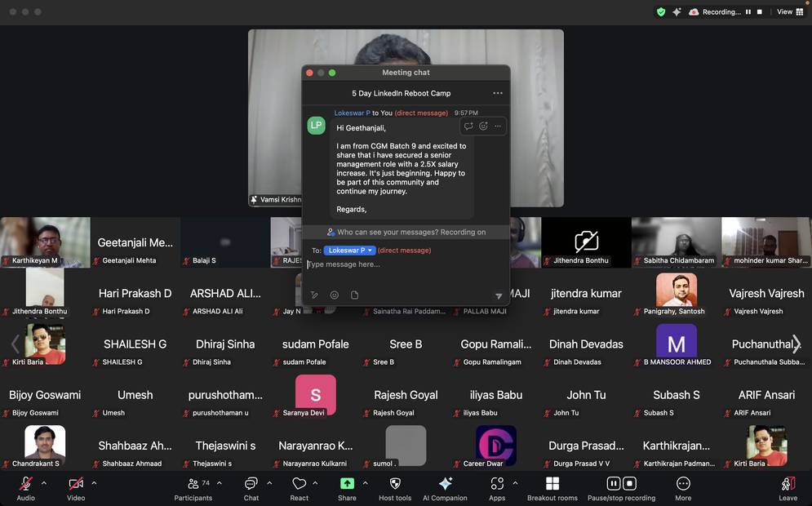Select Geetanjali Mehta tile

(135, 242)
